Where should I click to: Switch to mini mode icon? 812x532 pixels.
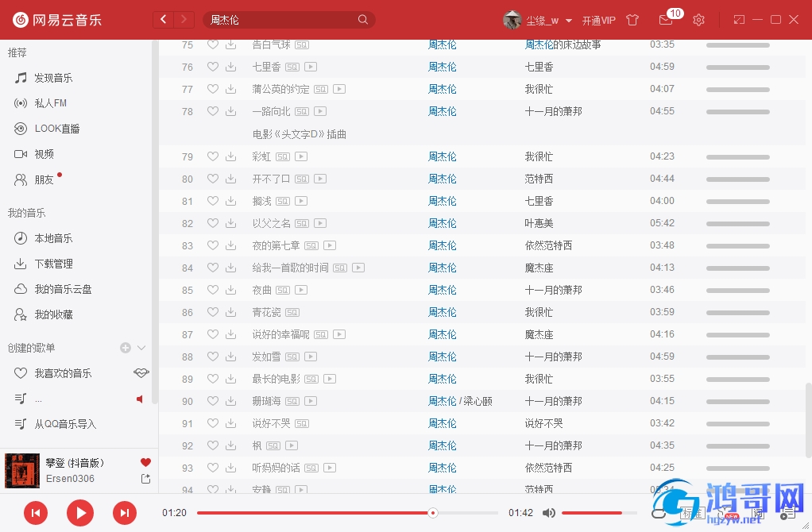[739, 20]
